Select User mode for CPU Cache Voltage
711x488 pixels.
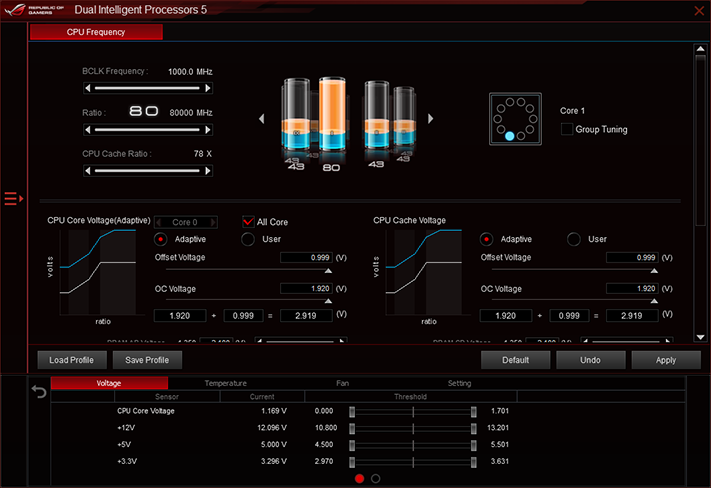[574, 239]
